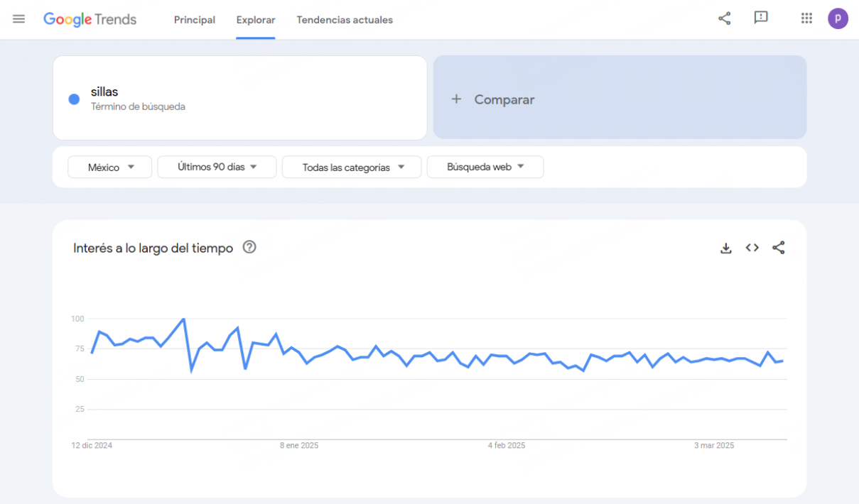Switch to the Principal tab

pos(195,20)
